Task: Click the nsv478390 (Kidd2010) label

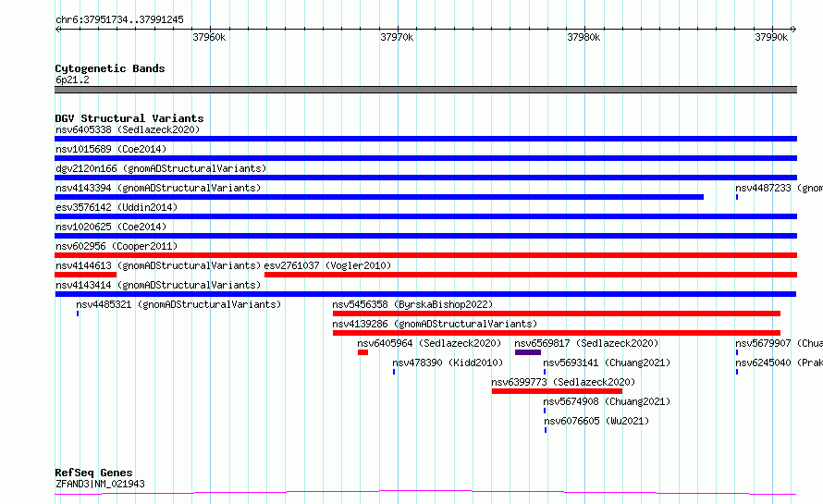Action: pos(448,363)
